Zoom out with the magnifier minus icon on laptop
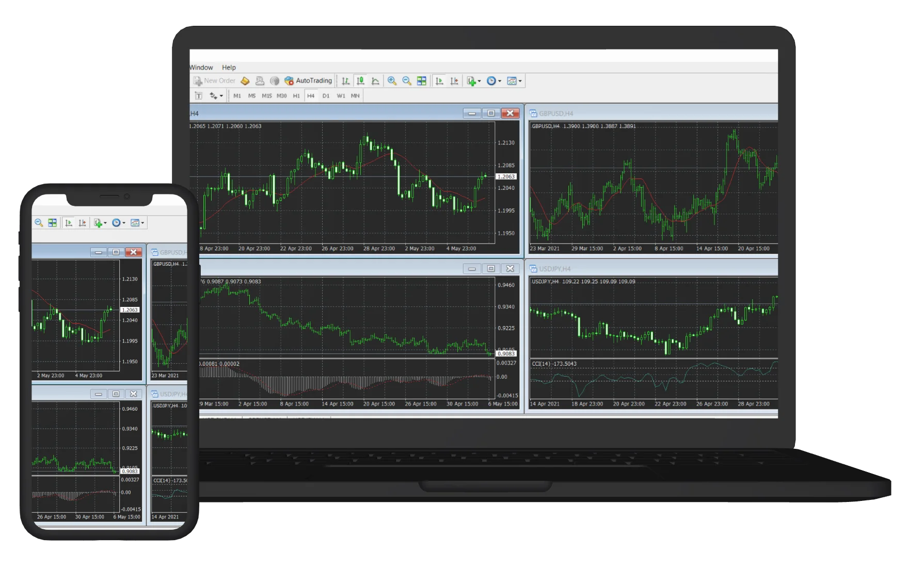Image resolution: width=924 pixels, height=568 pixels. point(407,81)
